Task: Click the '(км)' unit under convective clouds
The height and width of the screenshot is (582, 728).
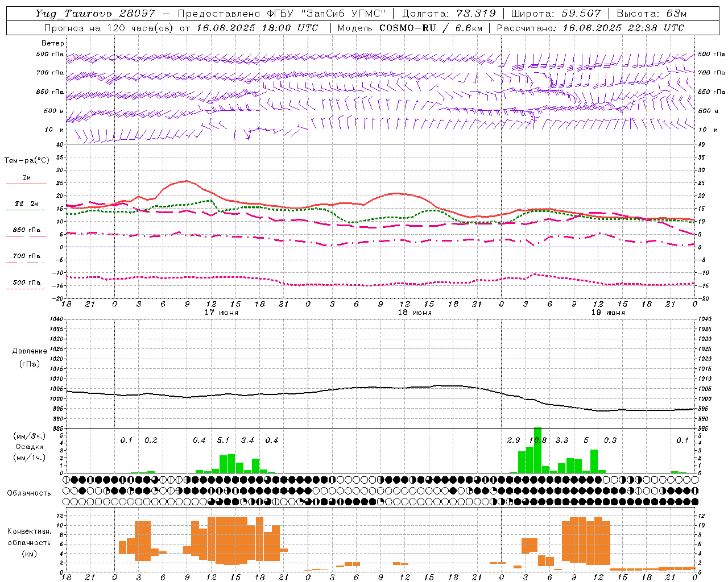Action: pos(29,554)
